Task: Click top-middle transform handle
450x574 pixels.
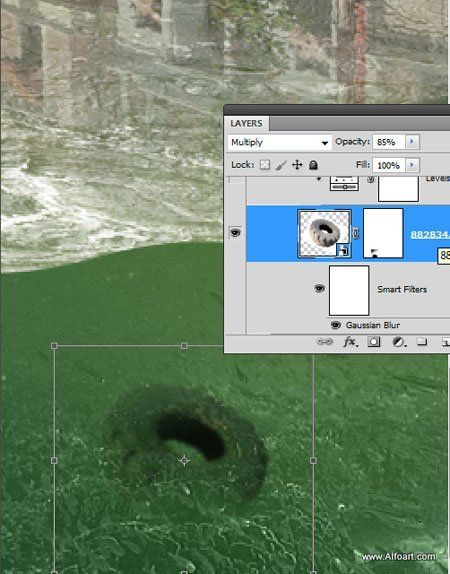Action: 184,346
